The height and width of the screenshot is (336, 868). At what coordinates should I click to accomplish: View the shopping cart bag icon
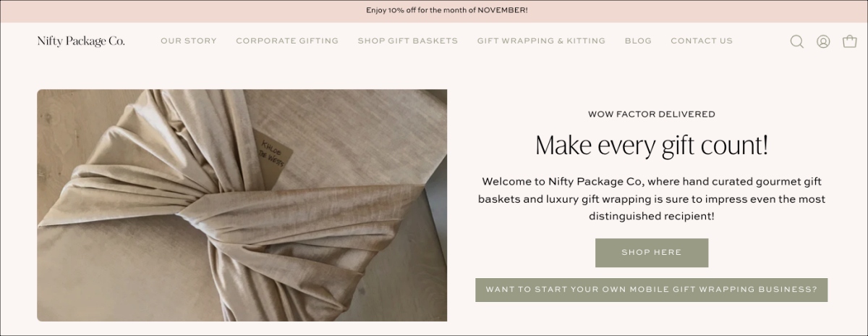(x=850, y=41)
